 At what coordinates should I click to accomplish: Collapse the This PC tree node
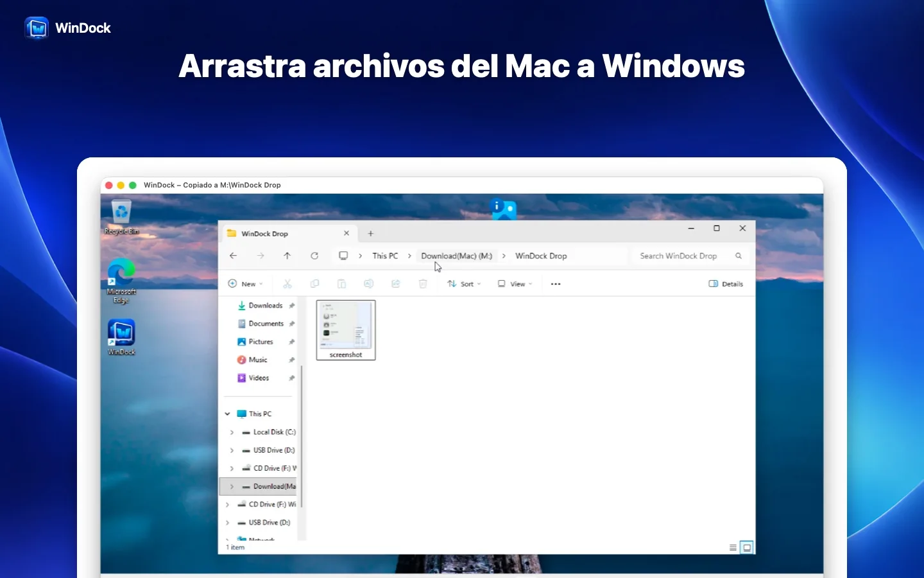click(227, 414)
